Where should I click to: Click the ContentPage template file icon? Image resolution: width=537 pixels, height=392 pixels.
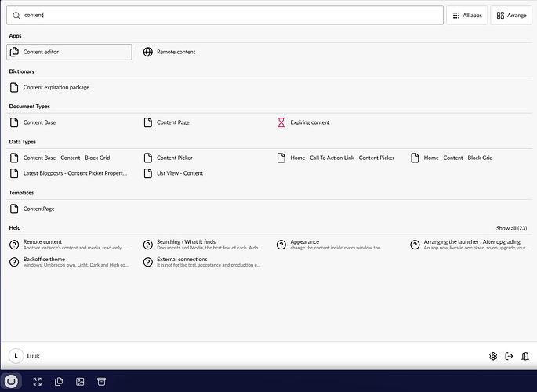coord(14,209)
